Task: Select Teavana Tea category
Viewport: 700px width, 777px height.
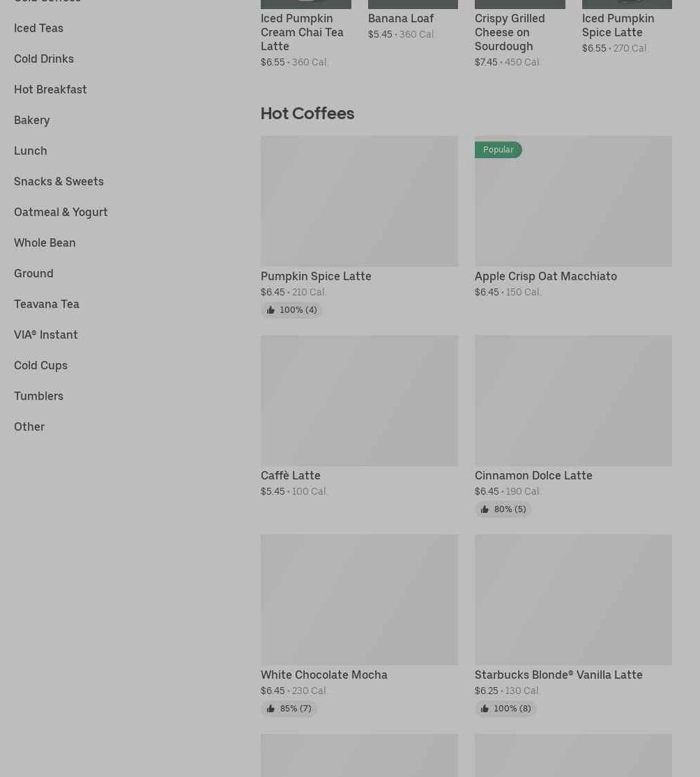Action: [x=47, y=304]
